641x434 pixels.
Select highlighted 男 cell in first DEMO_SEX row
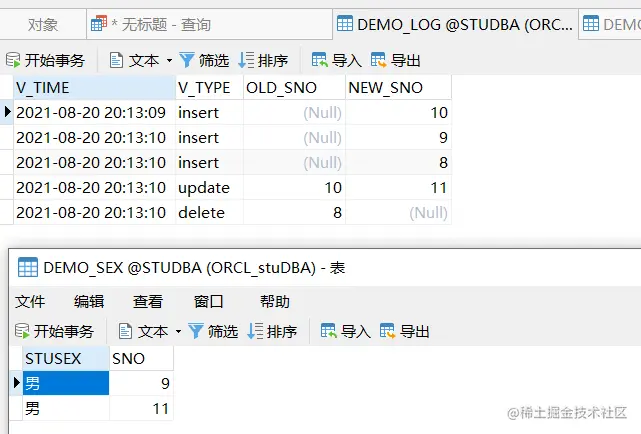coord(66,383)
